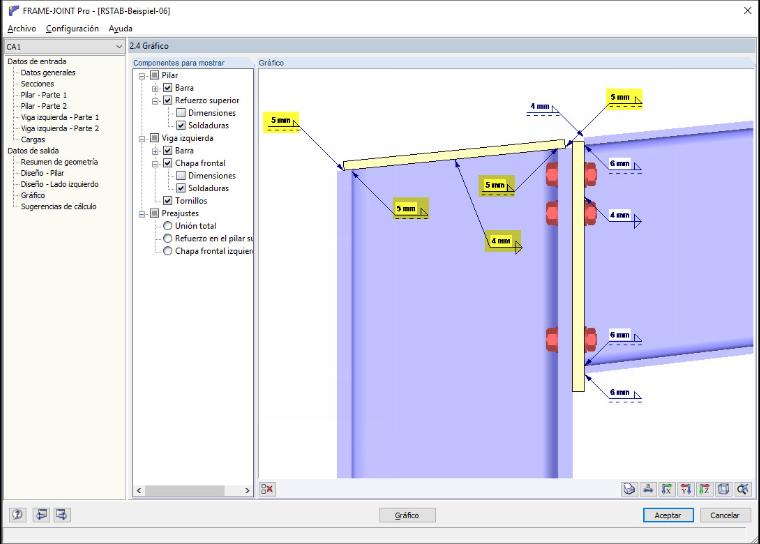This screenshot has height=544, width=760.
Task: Show view in X direction
Action: (667, 489)
